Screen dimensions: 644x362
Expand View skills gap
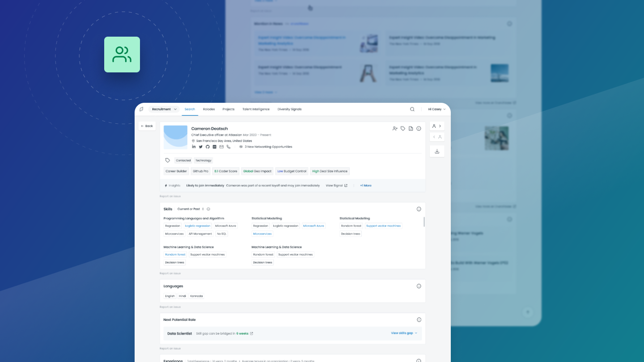coord(404,333)
